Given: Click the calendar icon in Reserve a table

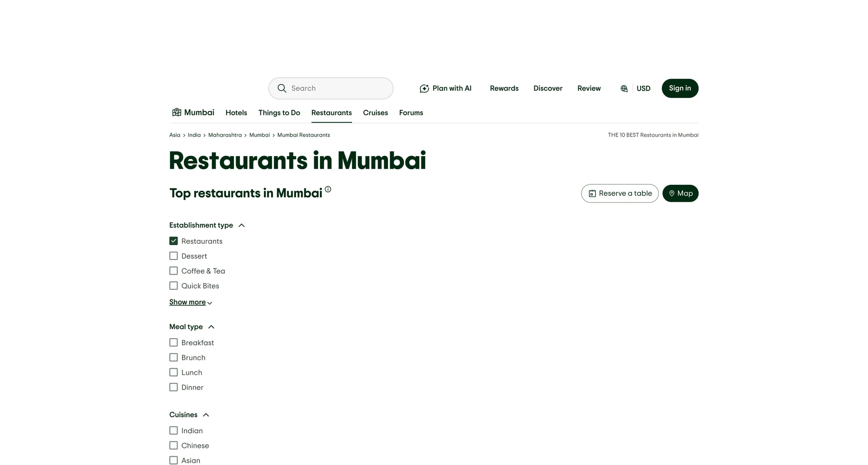Looking at the screenshot, I should point(592,193).
